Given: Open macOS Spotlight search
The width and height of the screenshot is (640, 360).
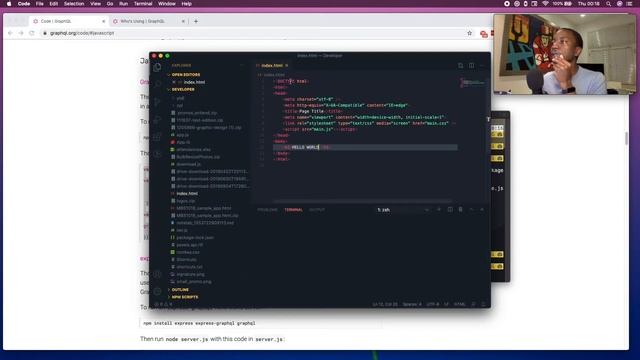Looking at the screenshot, I should [x=608, y=4].
